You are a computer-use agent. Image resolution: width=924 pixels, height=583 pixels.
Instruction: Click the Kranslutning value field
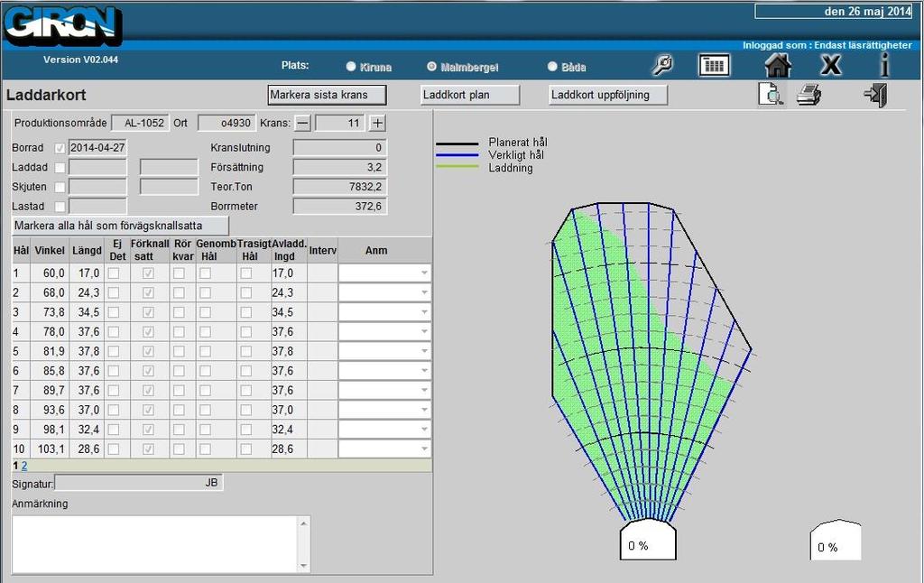pos(340,148)
